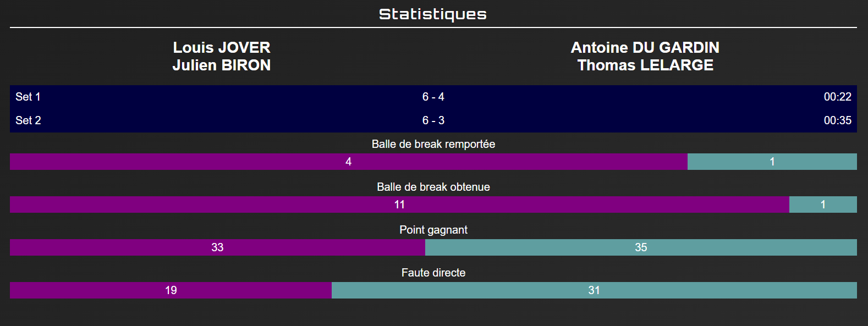
Task: Select player name Louis JOVER
Action: (x=222, y=48)
